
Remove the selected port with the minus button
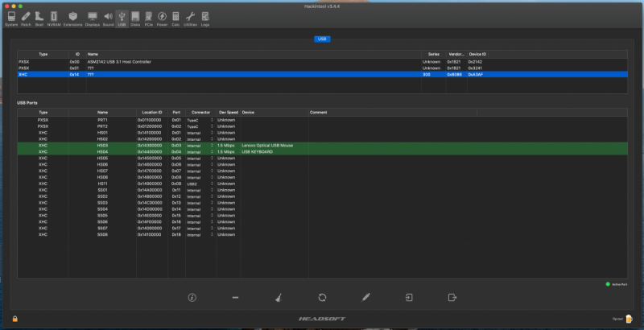[x=235, y=298]
